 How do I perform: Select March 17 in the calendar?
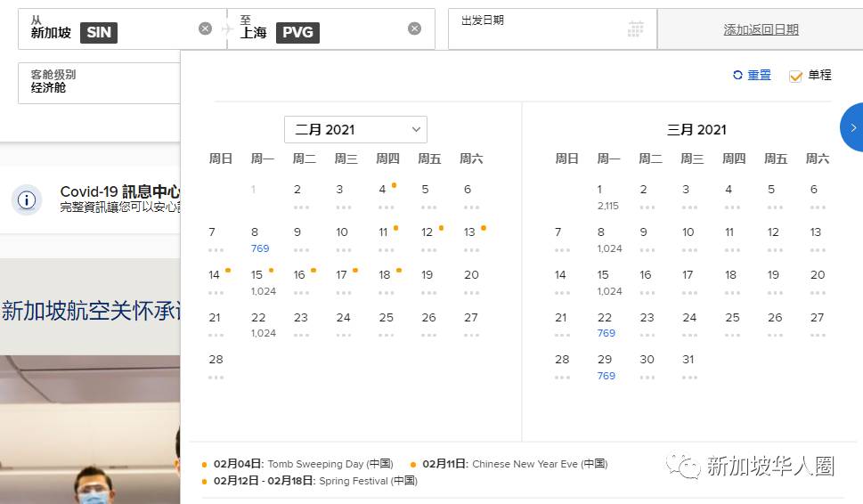[x=689, y=281]
